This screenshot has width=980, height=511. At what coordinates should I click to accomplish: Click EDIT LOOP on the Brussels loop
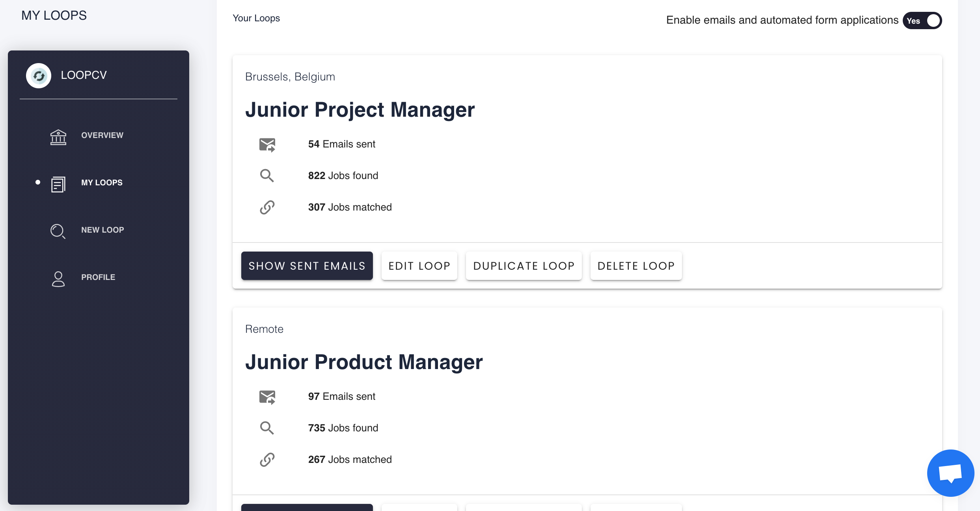click(419, 265)
